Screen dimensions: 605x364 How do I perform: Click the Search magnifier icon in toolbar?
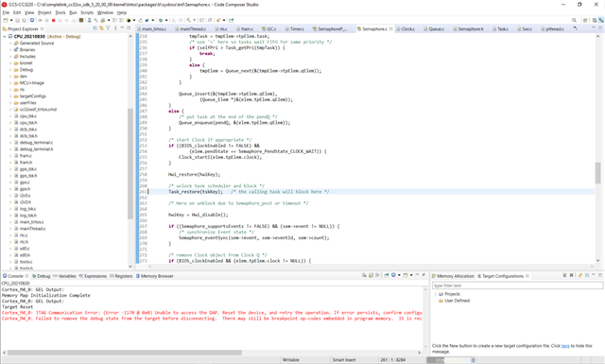pos(574,20)
